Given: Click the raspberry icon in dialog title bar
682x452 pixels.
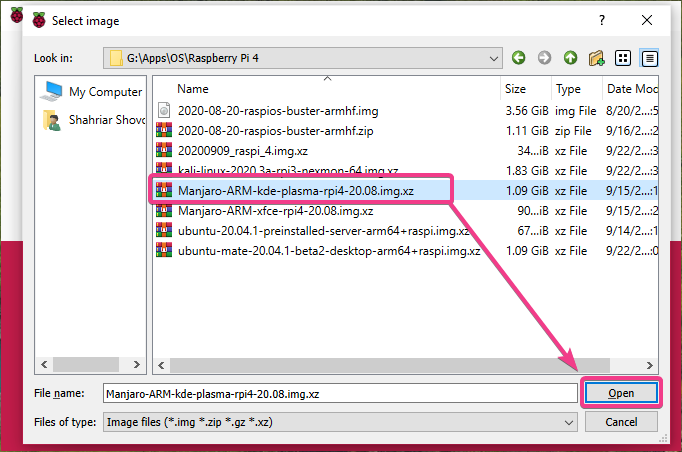Looking at the screenshot, I should pyautogui.click(x=39, y=20).
